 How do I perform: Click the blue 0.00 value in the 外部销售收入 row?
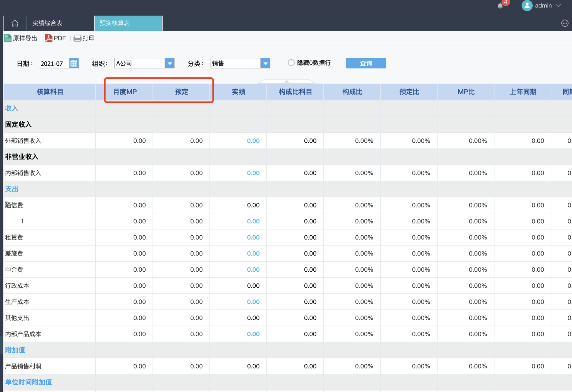click(253, 141)
